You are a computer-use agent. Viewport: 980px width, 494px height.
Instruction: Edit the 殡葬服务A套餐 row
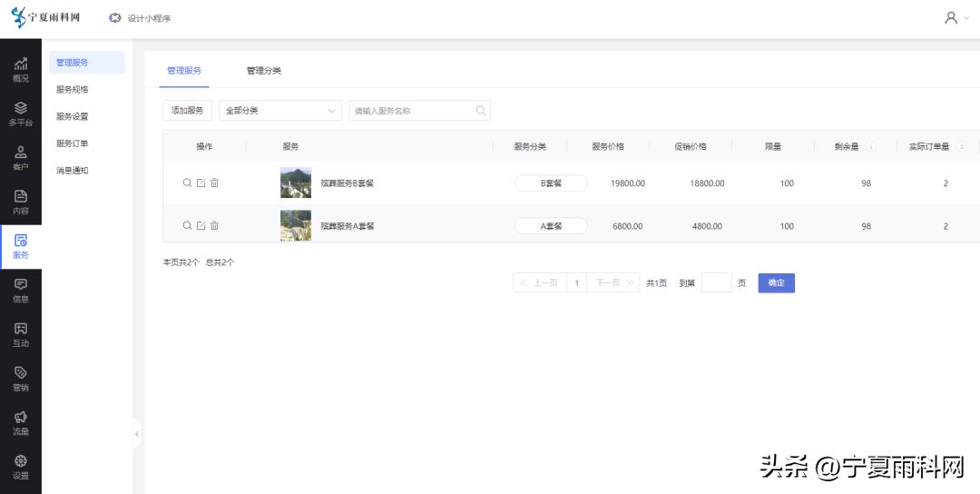click(201, 226)
